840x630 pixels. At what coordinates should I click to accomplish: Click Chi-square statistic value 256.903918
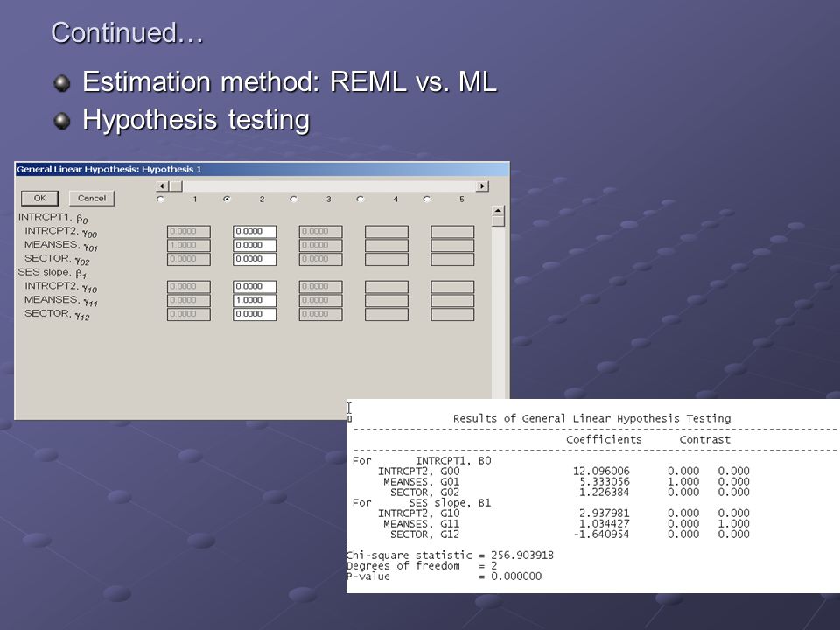(522, 556)
